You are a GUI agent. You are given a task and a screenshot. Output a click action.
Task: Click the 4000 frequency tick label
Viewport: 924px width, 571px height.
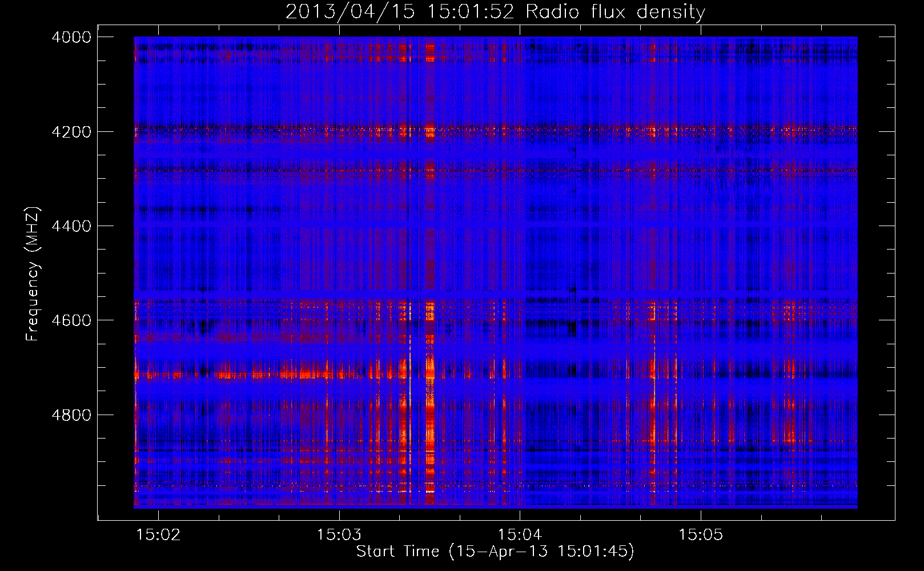point(71,37)
